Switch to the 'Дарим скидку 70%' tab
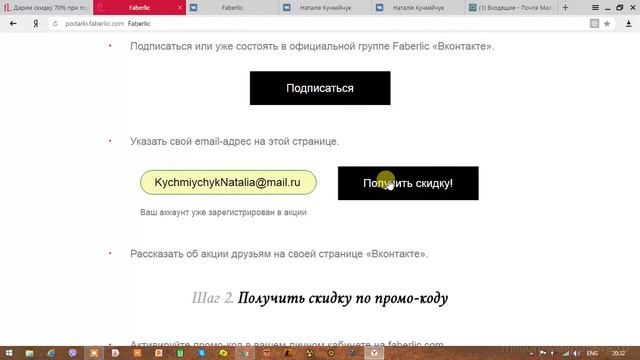Screen dimensions: 640x360 pos(47,7)
